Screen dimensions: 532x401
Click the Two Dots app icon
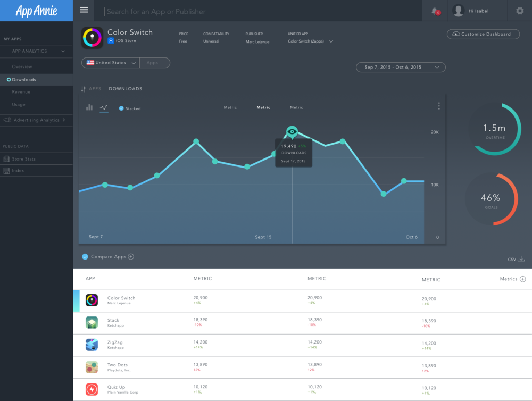point(92,367)
